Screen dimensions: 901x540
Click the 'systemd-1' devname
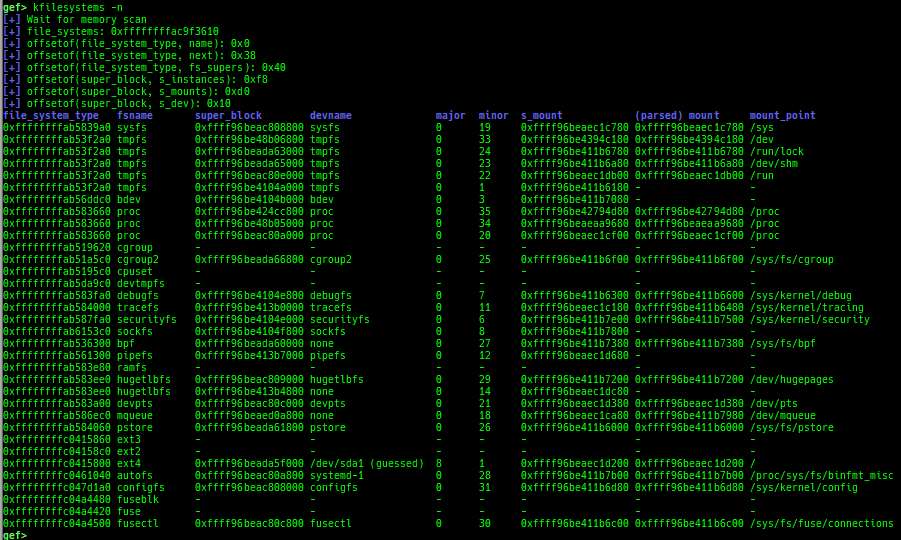tap(337, 476)
